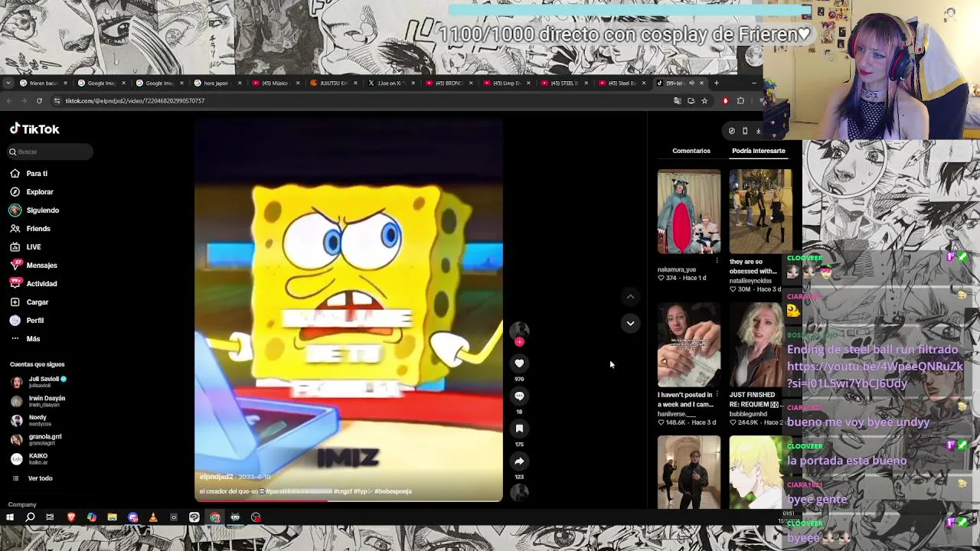Expand the Más menu
This screenshot has height=551, width=980.
click(33, 339)
